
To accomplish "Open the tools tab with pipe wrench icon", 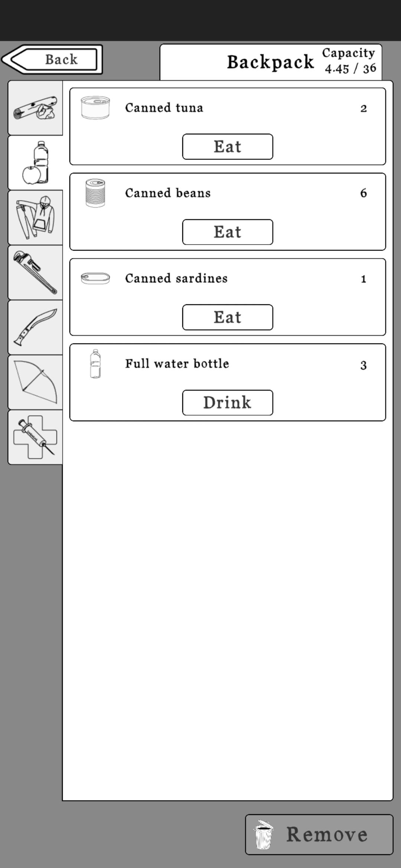I will coord(35,273).
